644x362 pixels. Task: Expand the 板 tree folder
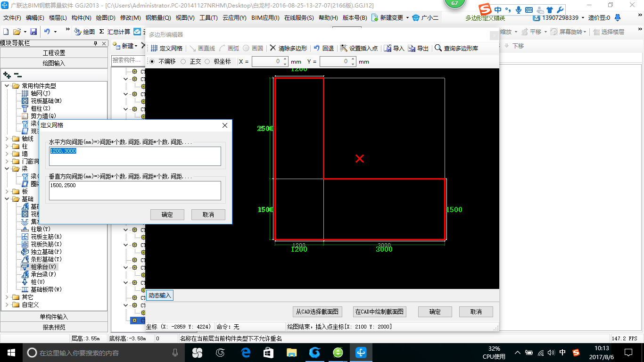(7, 191)
